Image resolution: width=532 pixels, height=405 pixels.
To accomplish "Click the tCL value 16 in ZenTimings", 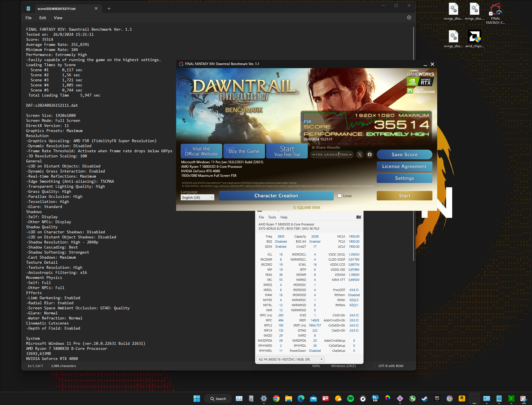I will point(281,254).
